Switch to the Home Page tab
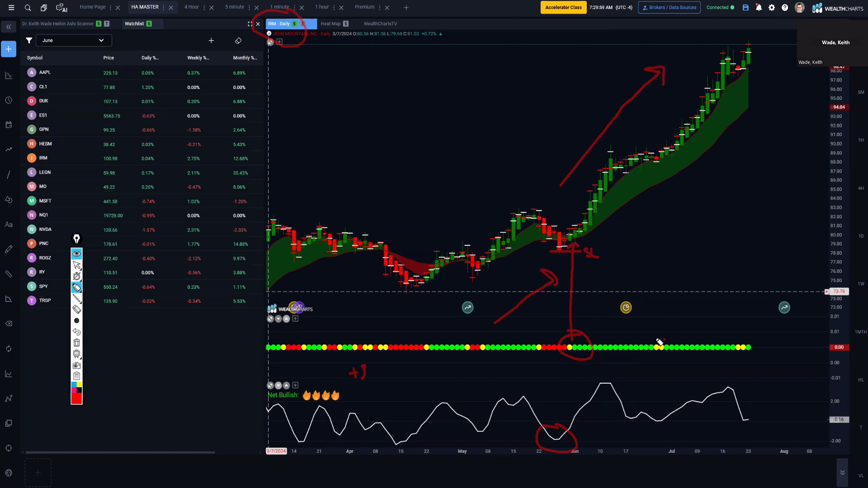The width and height of the screenshot is (868, 488). (93, 7)
